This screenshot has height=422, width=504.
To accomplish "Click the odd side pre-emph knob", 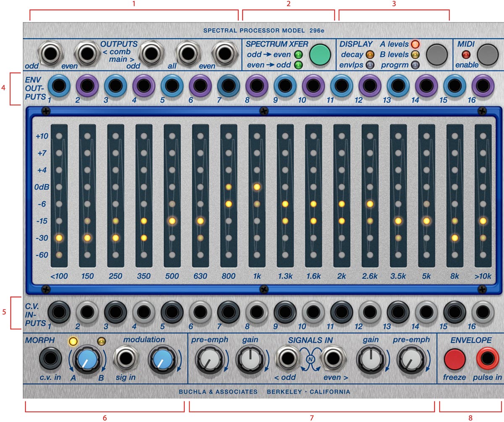I will pyautogui.click(x=207, y=360).
